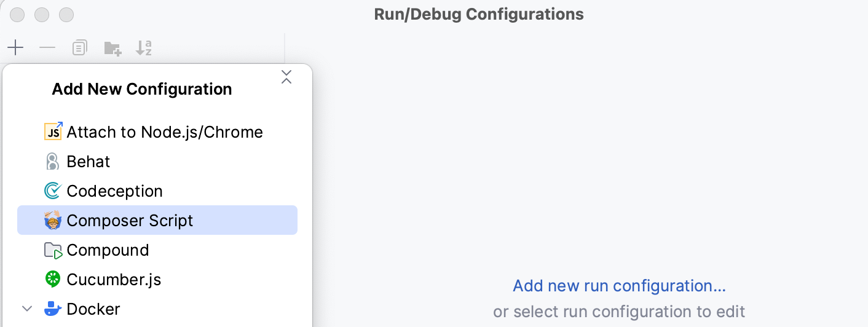Image resolution: width=868 pixels, height=327 pixels.
Task: Choose Cucumber.js configuration type
Action: [114, 280]
